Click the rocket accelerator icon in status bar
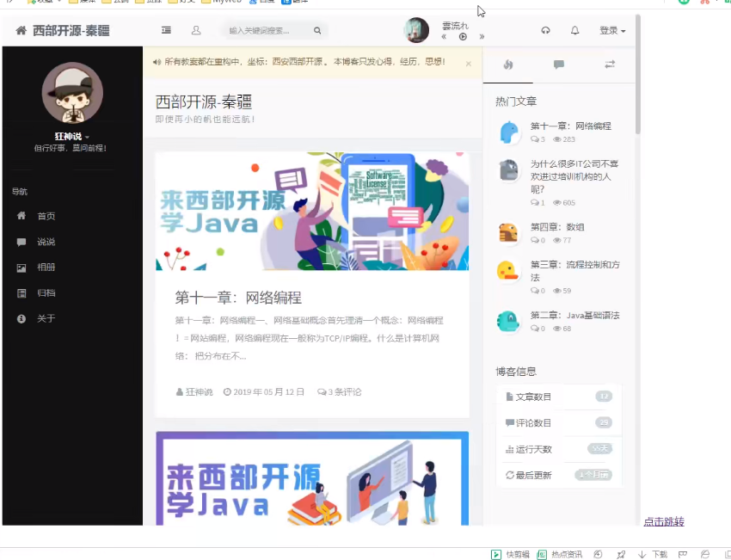The width and height of the screenshot is (731, 560). pos(621,554)
